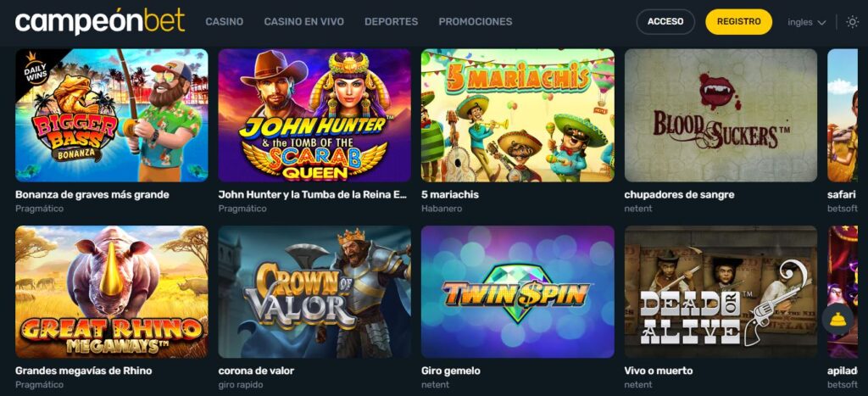This screenshot has width=868, height=396.
Task: Select the Blood Suckers game thumbnail
Action: [721, 115]
